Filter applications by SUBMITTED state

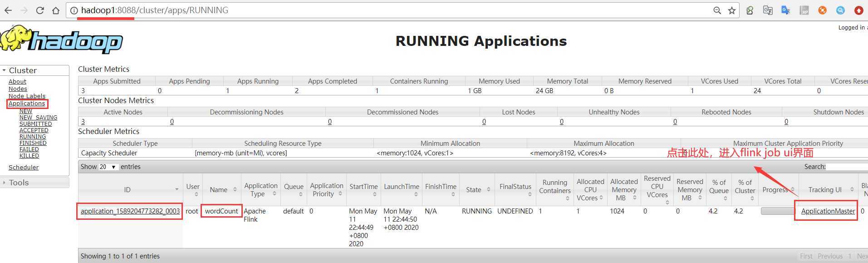pyautogui.click(x=35, y=124)
